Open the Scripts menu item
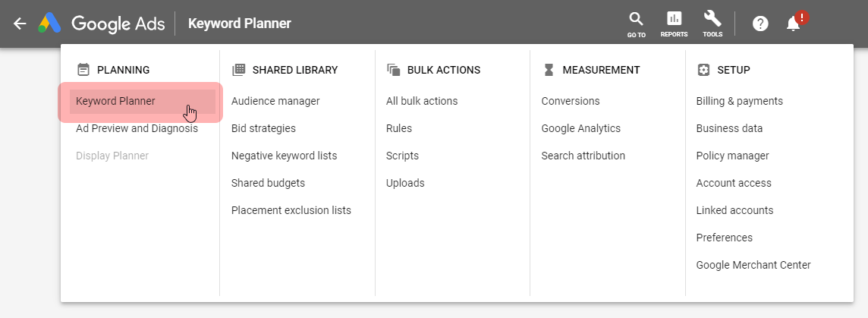Image resolution: width=868 pixels, height=318 pixels. 402,156
